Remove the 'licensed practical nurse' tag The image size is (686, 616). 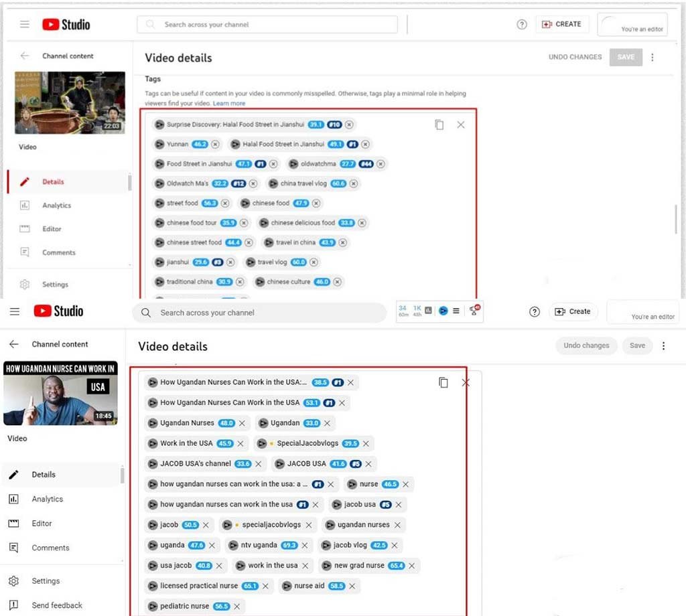pyautogui.click(x=265, y=586)
